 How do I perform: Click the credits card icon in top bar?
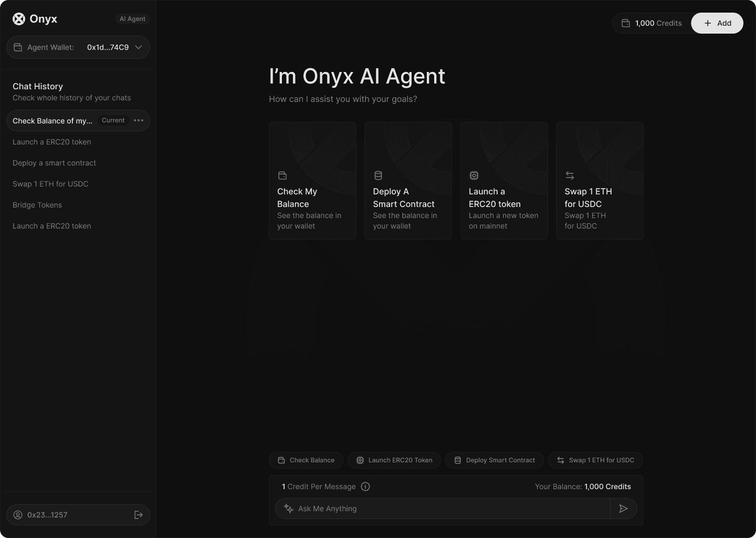625,23
